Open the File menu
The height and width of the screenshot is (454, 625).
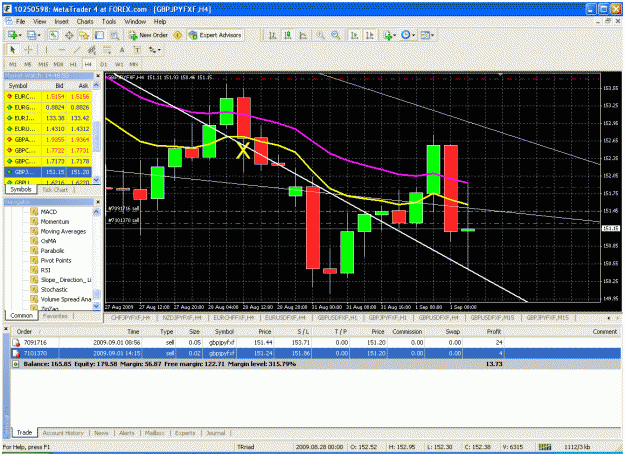coord(21,22)
